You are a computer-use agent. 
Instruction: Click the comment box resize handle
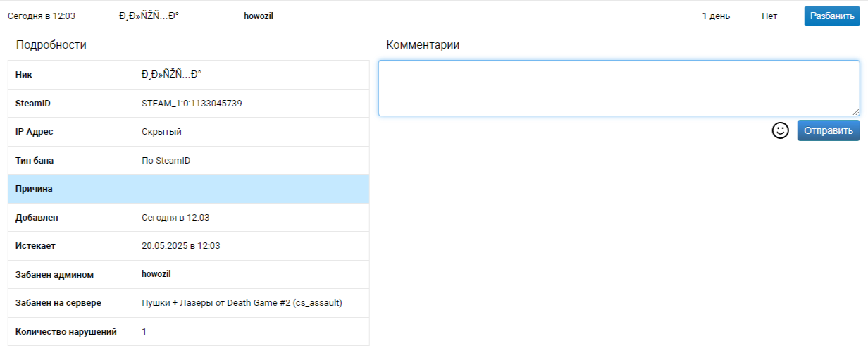(855, 111)
